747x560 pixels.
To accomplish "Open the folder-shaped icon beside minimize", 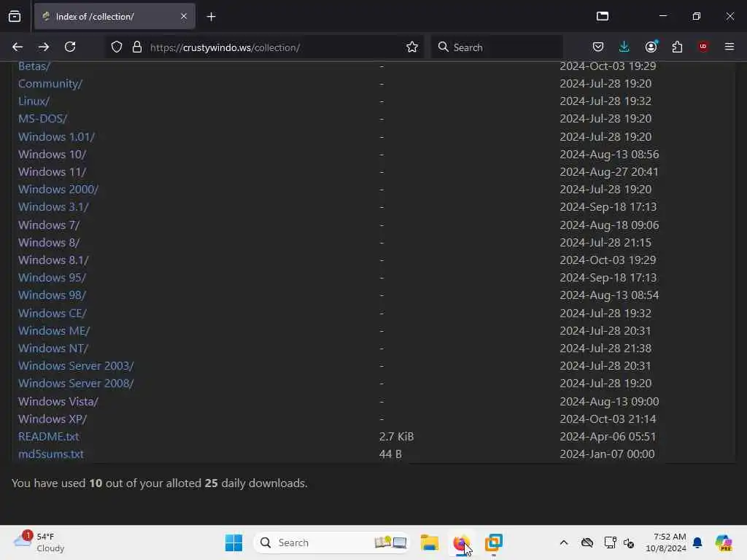I will 603,16.
